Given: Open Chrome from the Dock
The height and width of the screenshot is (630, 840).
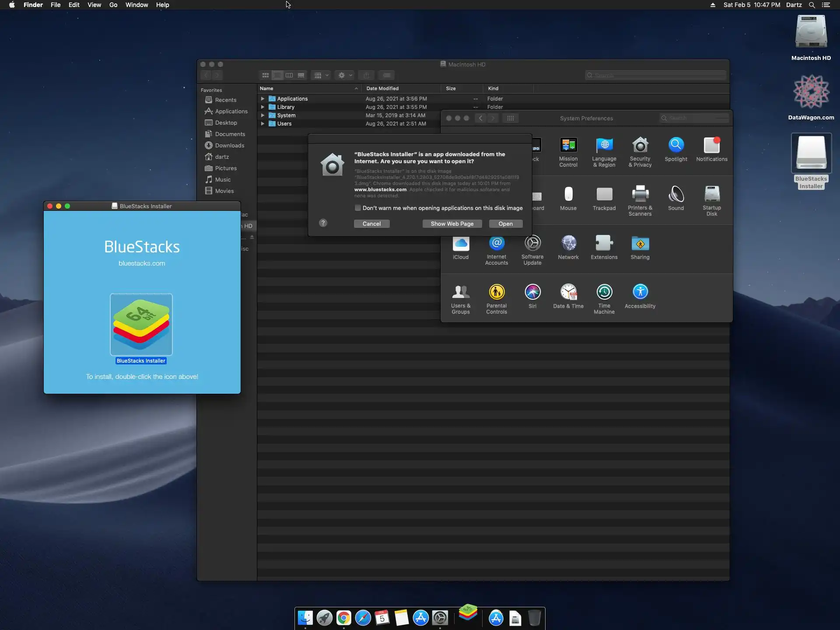Looking at the screenshot, I should tap(343, 618).
